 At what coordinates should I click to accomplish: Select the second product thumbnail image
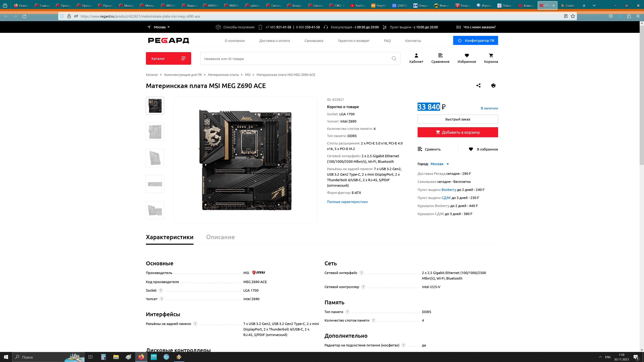point(155,132)
